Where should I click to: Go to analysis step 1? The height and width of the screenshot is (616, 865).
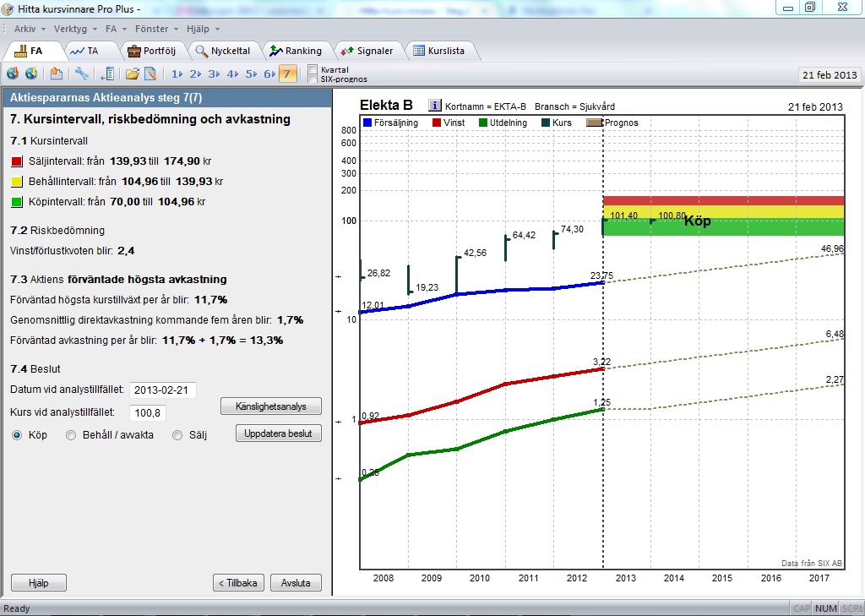(x=177, y=74)
